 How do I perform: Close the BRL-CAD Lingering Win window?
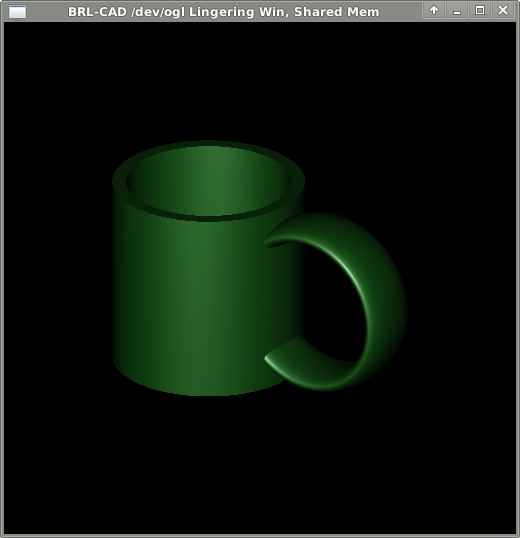pos(503,11)
